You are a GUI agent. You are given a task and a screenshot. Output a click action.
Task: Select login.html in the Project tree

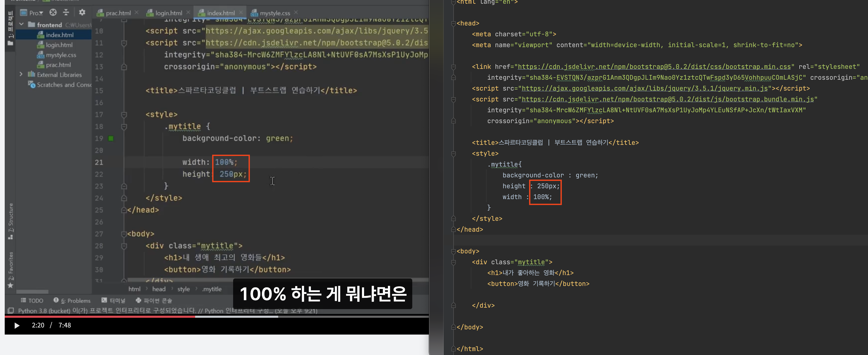[59, 45]
